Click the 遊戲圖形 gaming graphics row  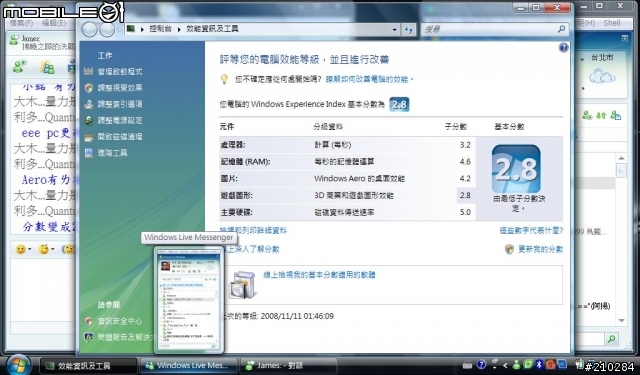(347, 195)
